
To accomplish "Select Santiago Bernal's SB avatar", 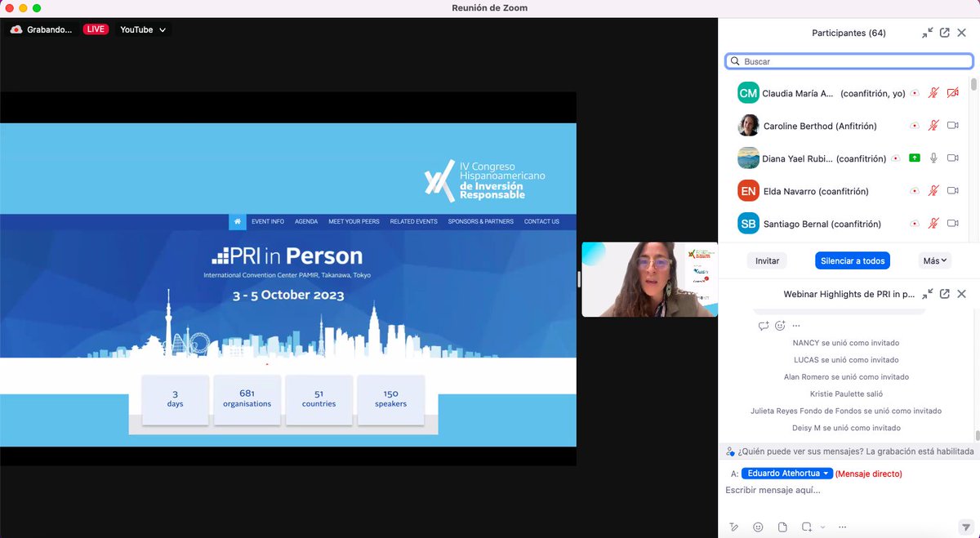I will [x=748, y=224].
